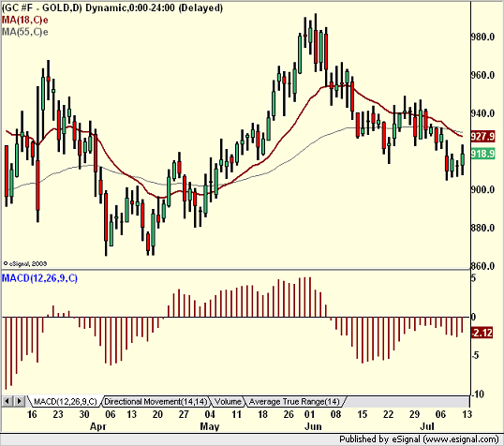Click the GC #F - GOLD,D chart title
Image resolution: width=504 pixels, height=446 pixels.
pyautogui.click(x=112, y=7)
